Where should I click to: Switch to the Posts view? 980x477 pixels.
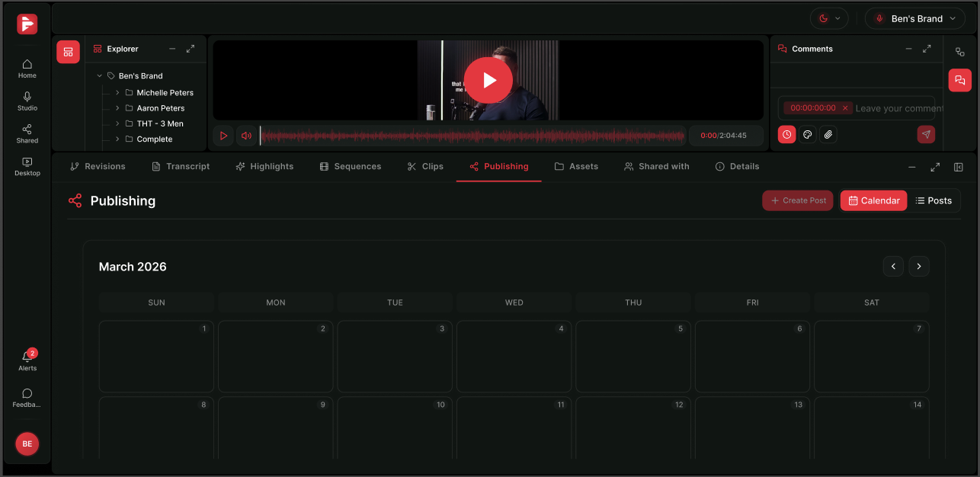point(934,200)
